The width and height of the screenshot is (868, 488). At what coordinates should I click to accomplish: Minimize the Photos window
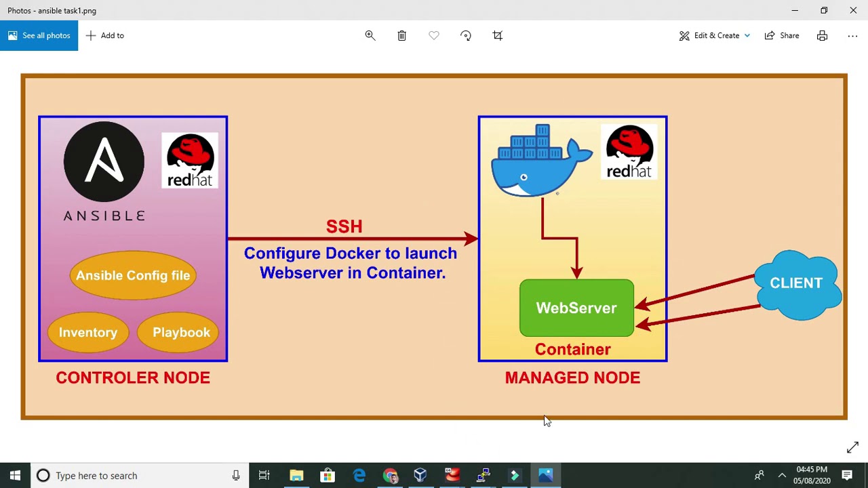tap(795, 10)
